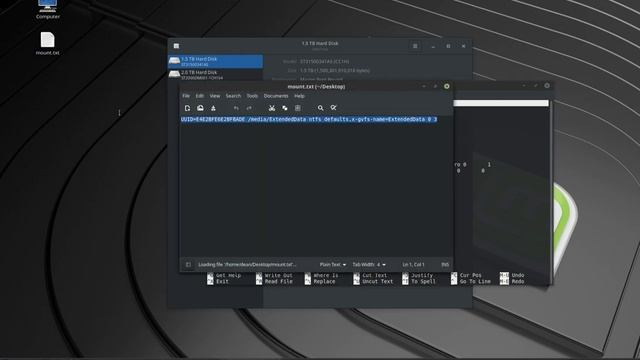Click the selected UUID fstab line

309,119
